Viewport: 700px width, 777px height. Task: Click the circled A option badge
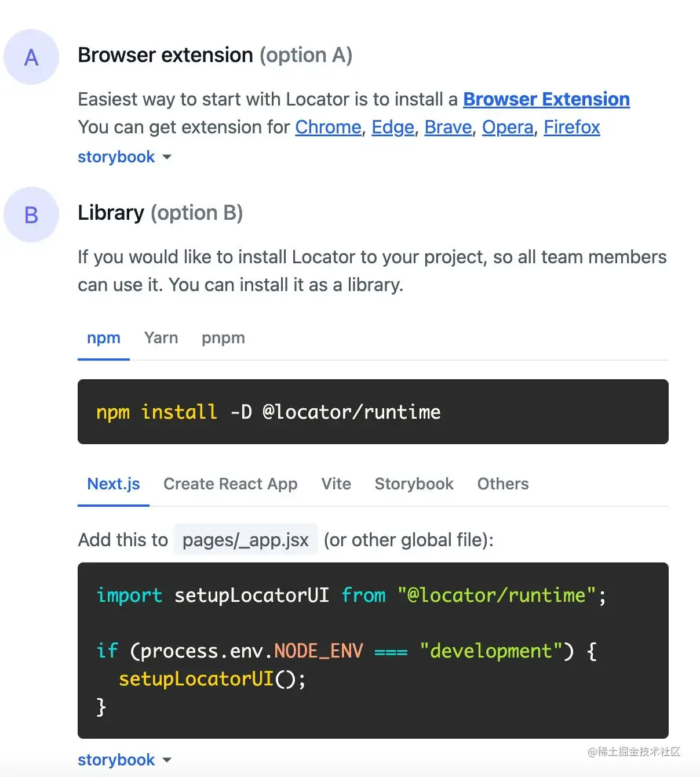[31, 57]
